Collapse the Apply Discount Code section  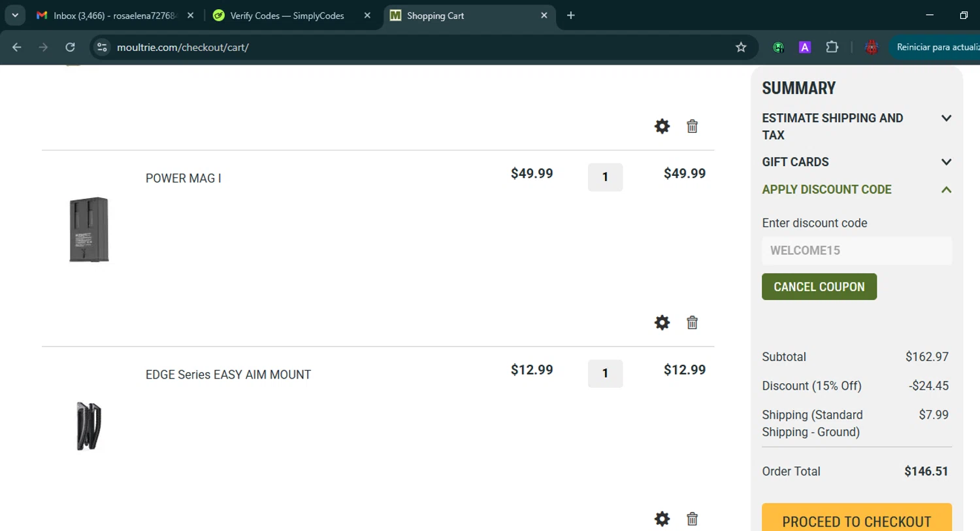click(945, 190)
